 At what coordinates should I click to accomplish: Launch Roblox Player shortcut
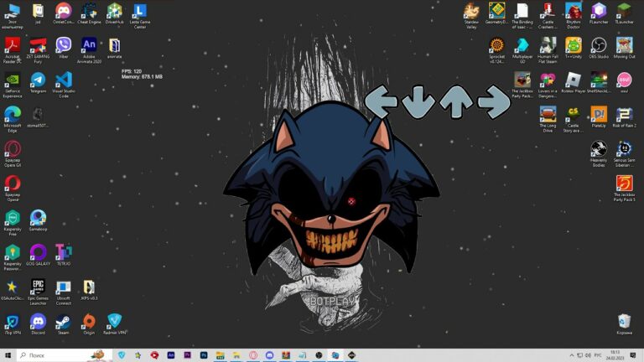[574, 83]
